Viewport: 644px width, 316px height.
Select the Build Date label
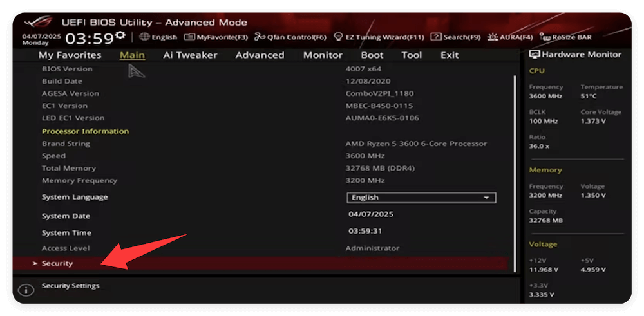click(62, 81)
